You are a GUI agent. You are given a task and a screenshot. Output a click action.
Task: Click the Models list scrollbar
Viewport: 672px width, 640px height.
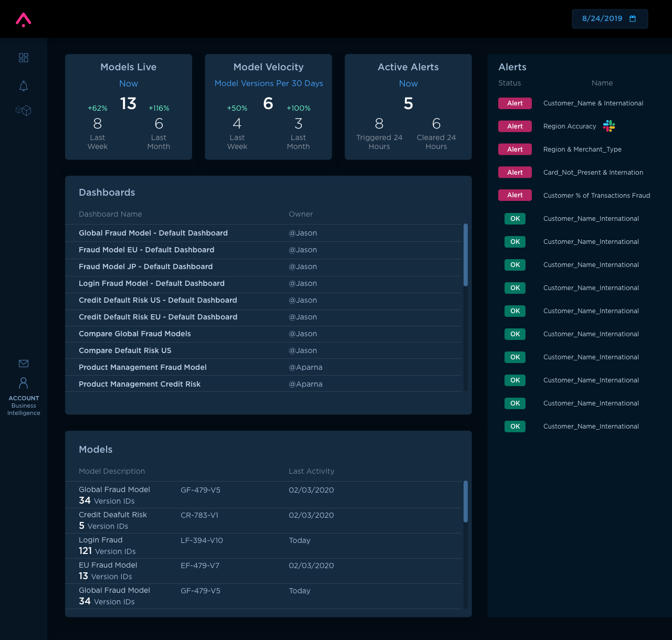point(466,502)
